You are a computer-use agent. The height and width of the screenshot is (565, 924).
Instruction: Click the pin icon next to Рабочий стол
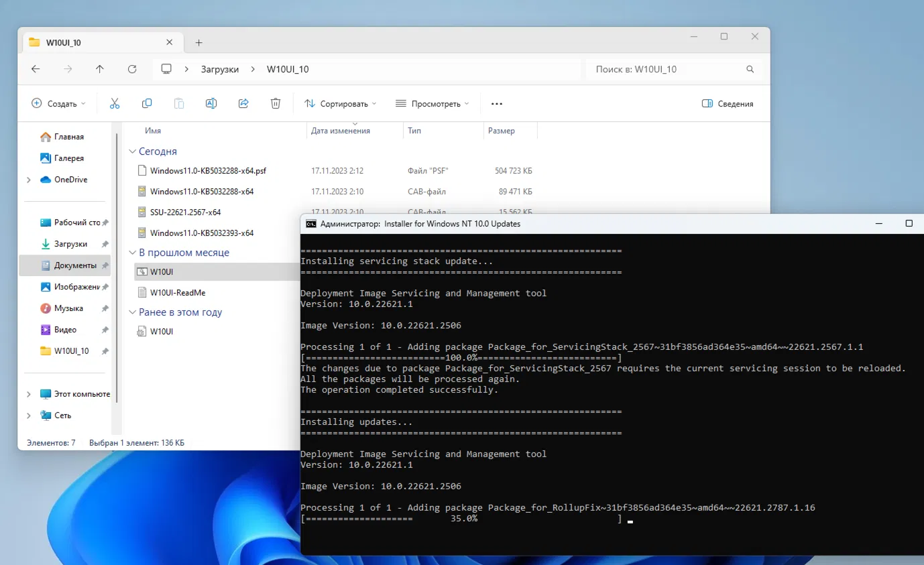[105, 223]
